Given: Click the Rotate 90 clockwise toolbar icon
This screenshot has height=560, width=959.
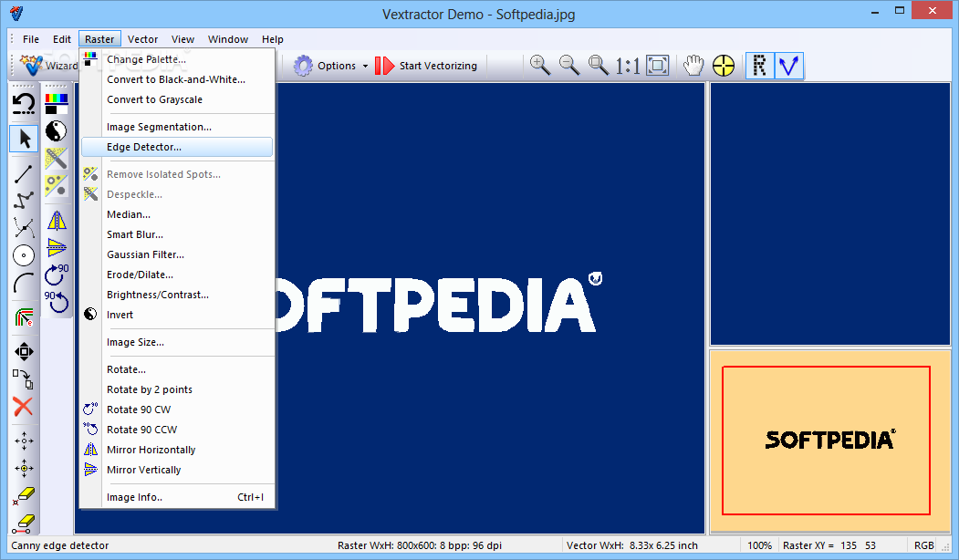Looking at the screenshot, I should pyautogui.click(x=57, y=275).
